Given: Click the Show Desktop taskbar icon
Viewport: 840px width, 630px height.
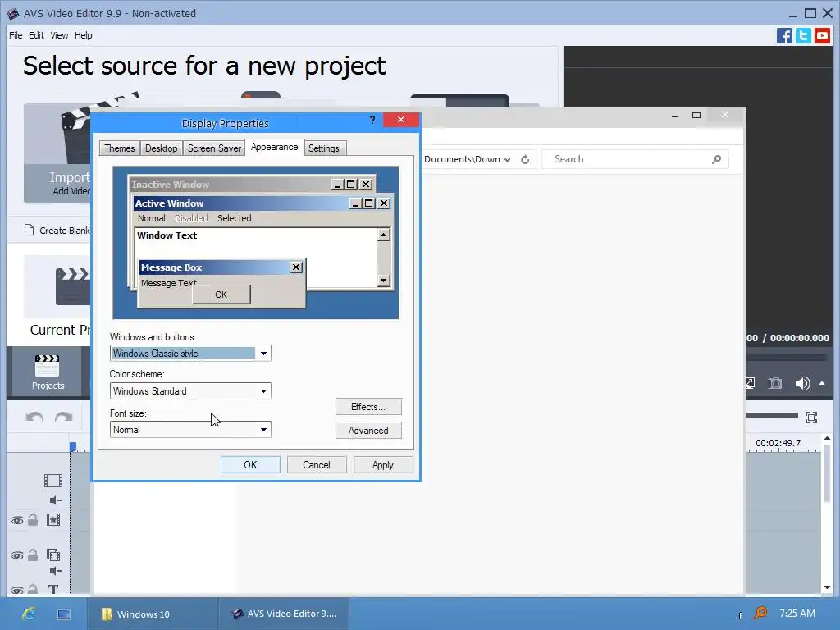Looking at the screenshot, I should coord(64,614).
